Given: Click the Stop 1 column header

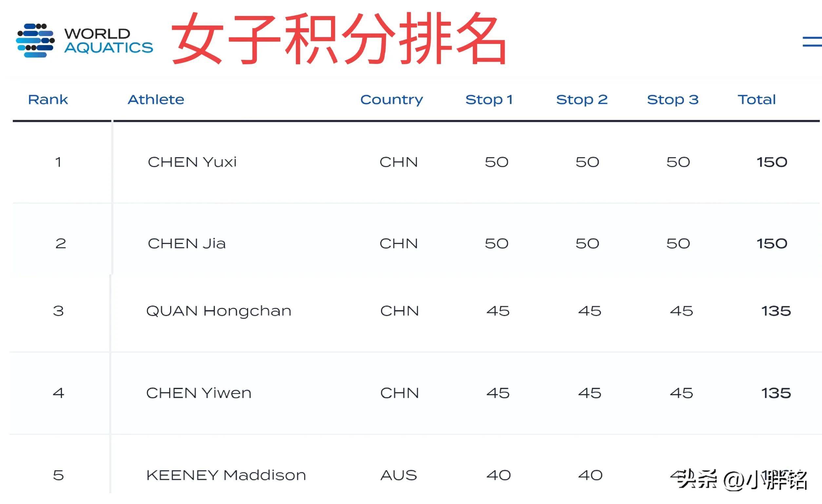Looking at the screenshot, I should (489, 99).
